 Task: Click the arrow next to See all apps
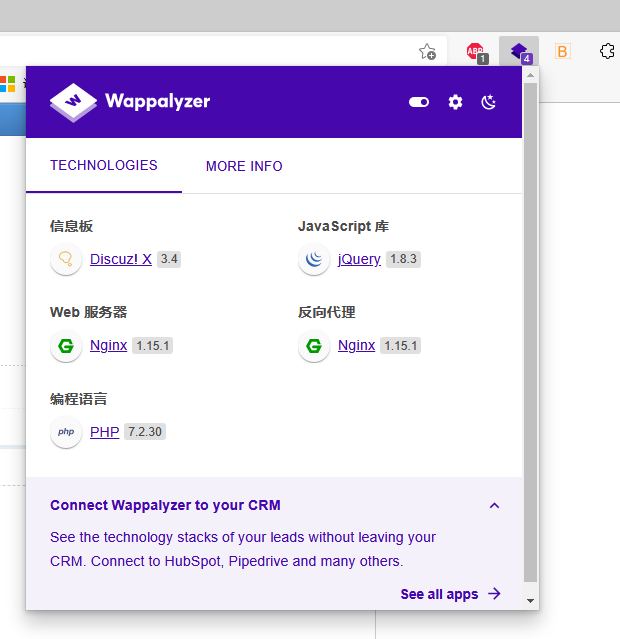click(x=494, y=594)
